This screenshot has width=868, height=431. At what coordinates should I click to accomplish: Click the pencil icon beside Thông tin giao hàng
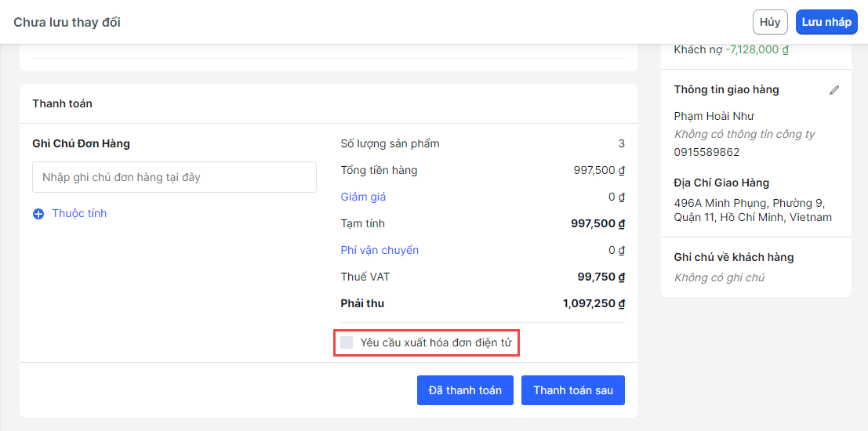(834, 90)
